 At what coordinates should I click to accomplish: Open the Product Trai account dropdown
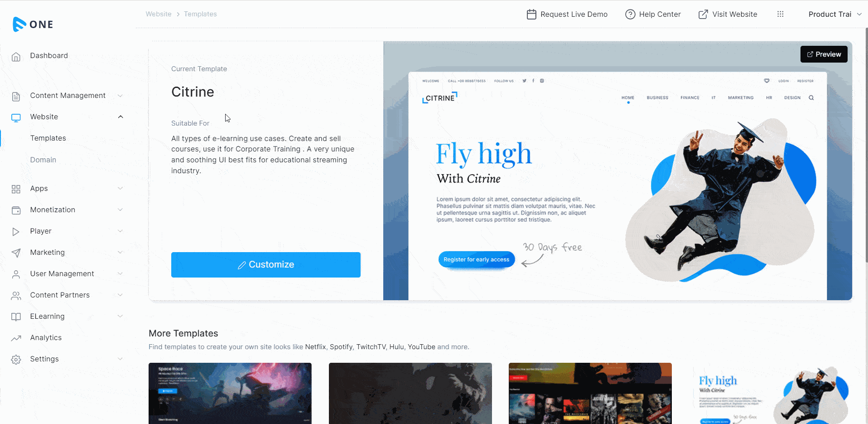[x=835, y=14]
